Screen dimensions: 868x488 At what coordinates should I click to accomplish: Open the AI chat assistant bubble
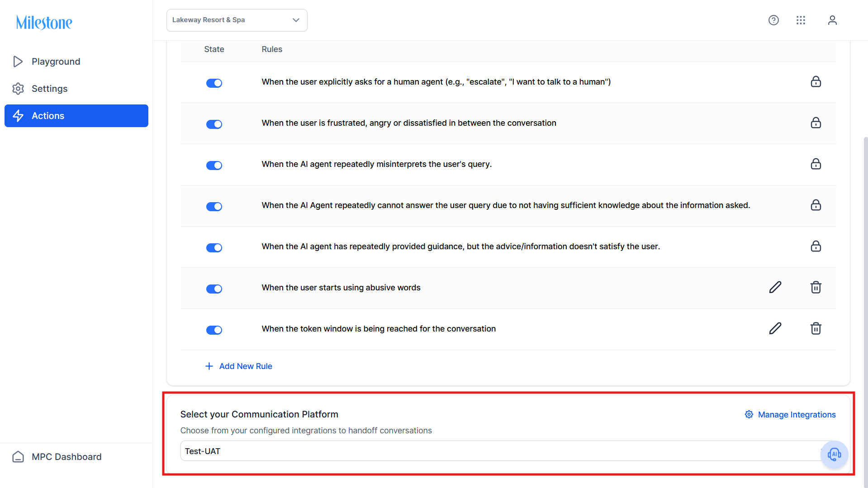click(834, 454)
